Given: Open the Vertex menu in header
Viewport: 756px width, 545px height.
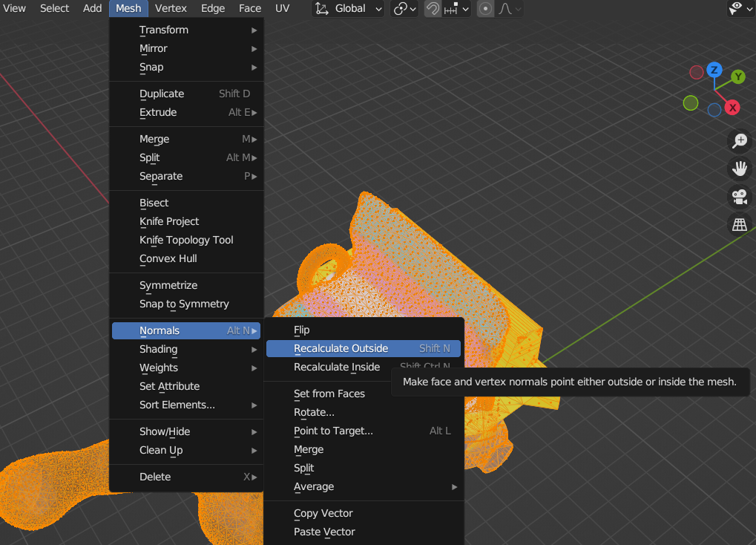Looking at the screenshot, I should tap(171, 8).
